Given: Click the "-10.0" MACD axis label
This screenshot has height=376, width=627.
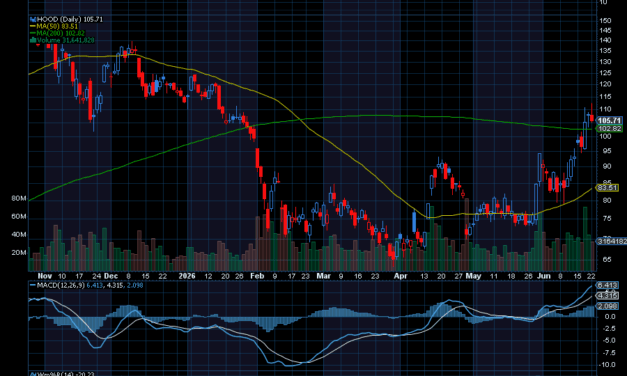Looking at the screenshot, I should tap(607, 365).
